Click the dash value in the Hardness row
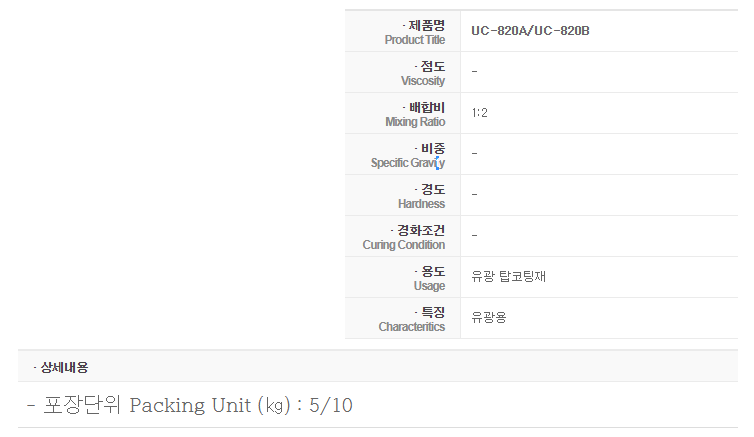The image size is (754, 437). (474, 195)
